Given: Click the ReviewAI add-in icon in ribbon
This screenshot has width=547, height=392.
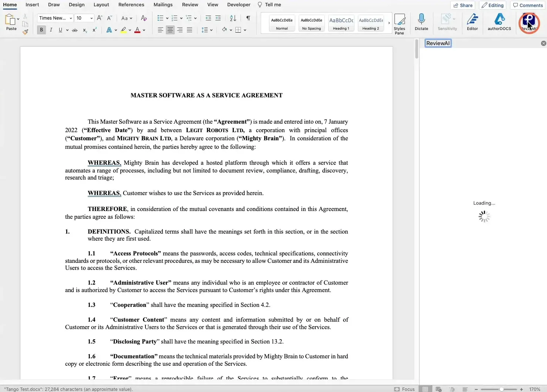Looking at the screenshot, I should click(529, 23).
